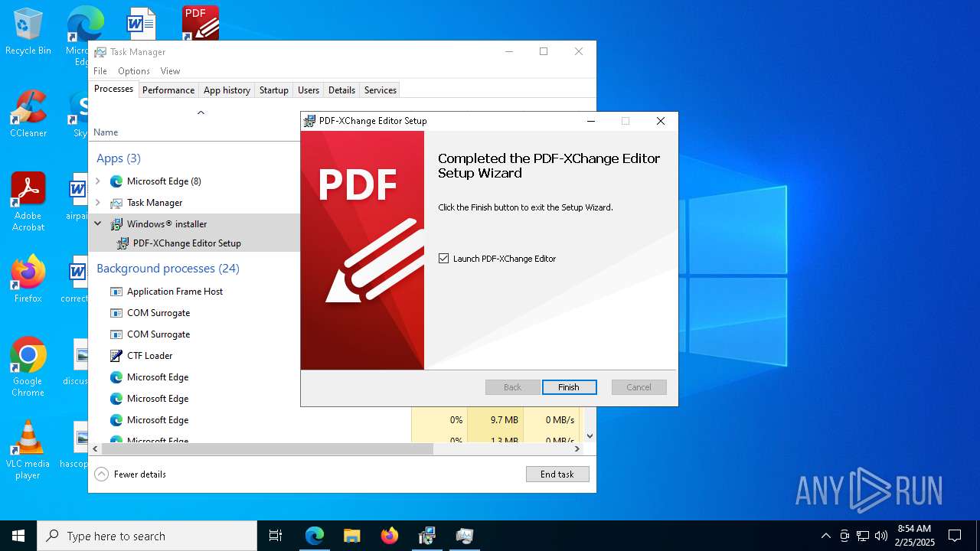
Task: Open Firefox desktop shortcut
Action: [x=28, y=279]
